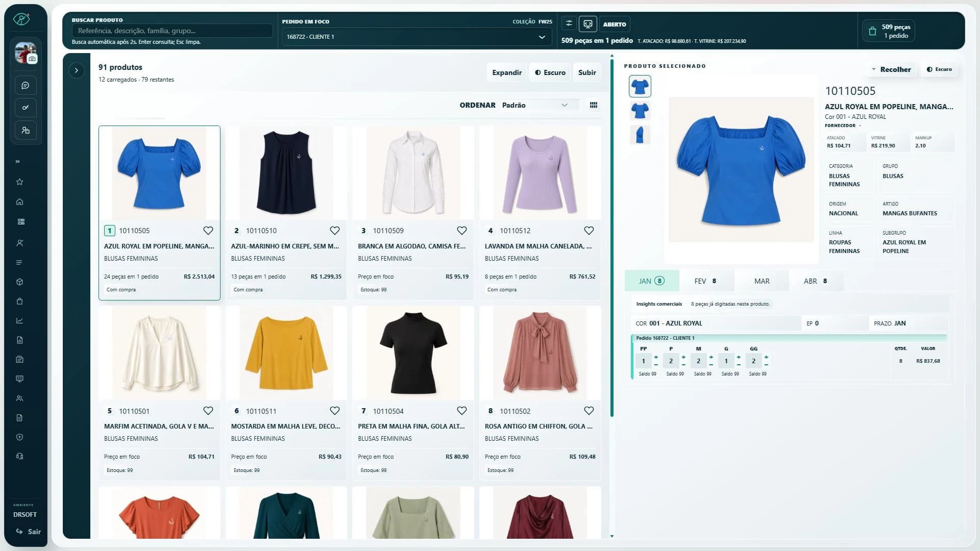Image resolution: width=980 pixels, height=551 pixels.
Task: Select the navy sleeveless blouse image
Action: [x=286, y=173]
